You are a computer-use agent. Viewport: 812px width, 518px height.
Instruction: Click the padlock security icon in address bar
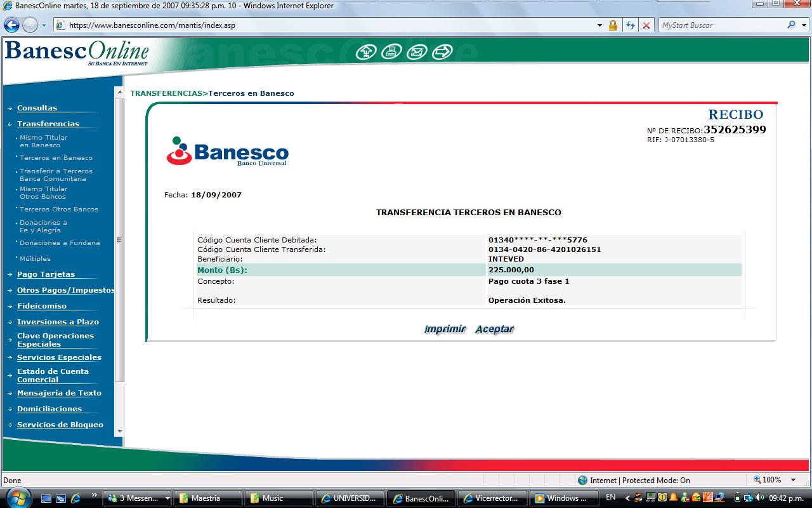(613, 25)
